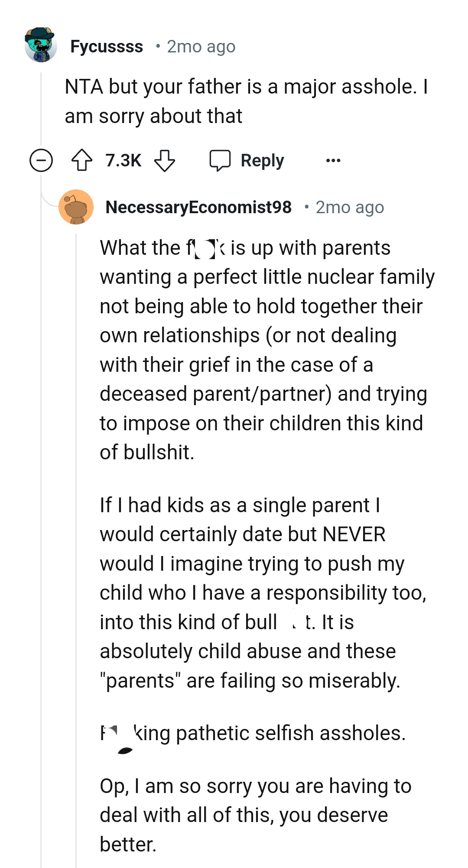This screenshot has width=468, height=868.
Task: Visit Fycussss's profile via the username link
Action: click(x=107, y=46)
